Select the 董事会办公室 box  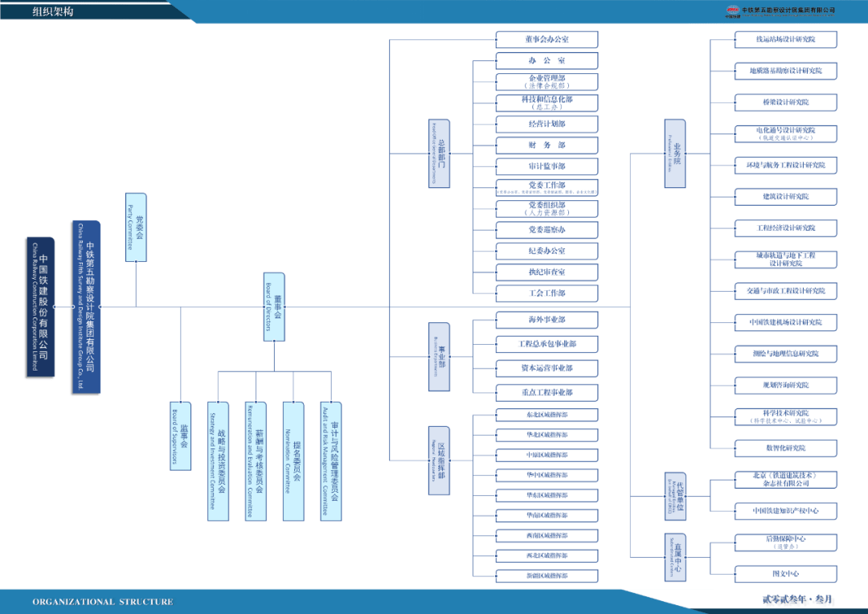coord(547,39)
